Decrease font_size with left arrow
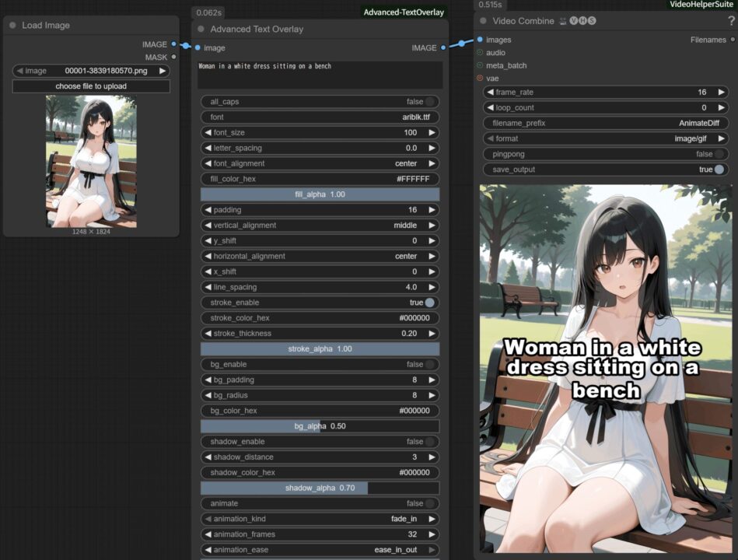Screen dimensions: 738x560 pos(208,133)
